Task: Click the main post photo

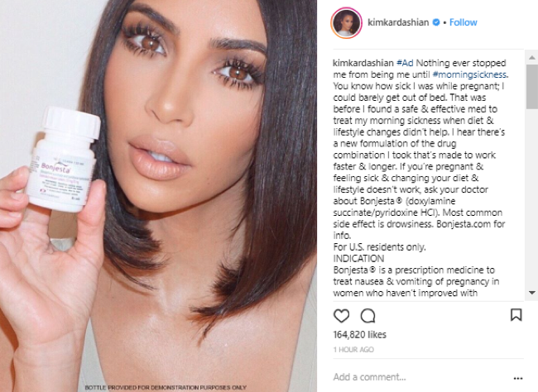Action: tap(158, 196)
